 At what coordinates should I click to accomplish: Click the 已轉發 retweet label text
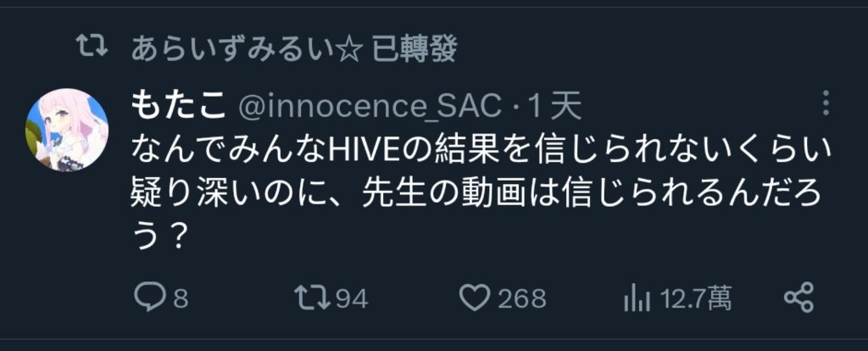(414, 50)
